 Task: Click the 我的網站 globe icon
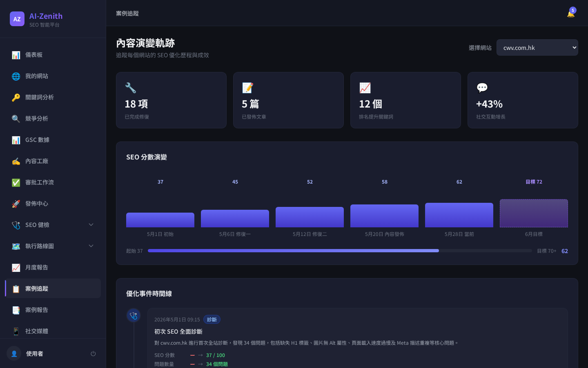click(x=16, y=76)
